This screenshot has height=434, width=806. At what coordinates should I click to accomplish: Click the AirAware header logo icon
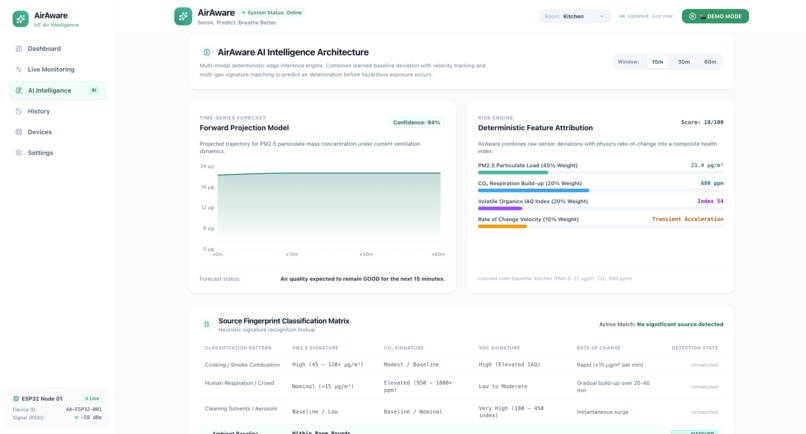(x=183, y=16)
